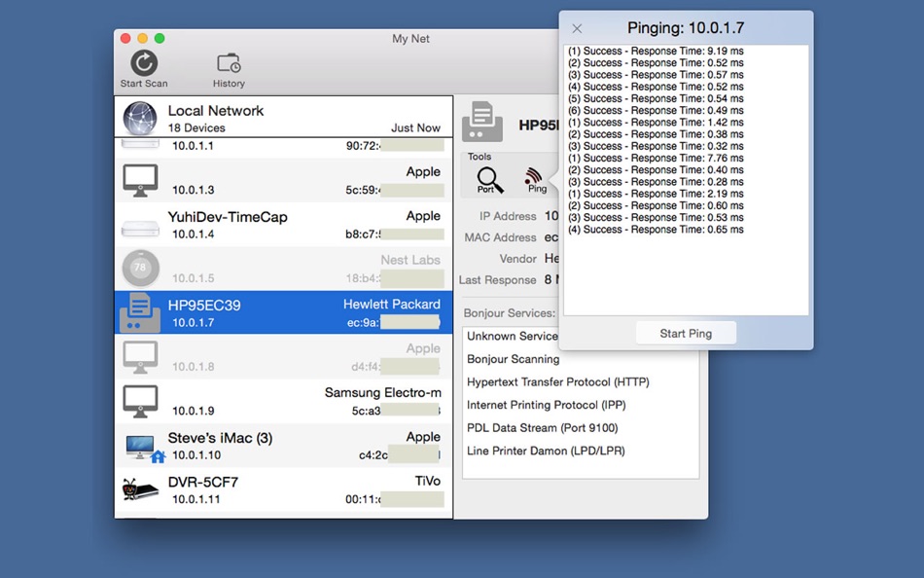The image size is (924, 578).
Task: Close the Pinging popover with X
Action: pyautogui.click(x=577, y=28)
